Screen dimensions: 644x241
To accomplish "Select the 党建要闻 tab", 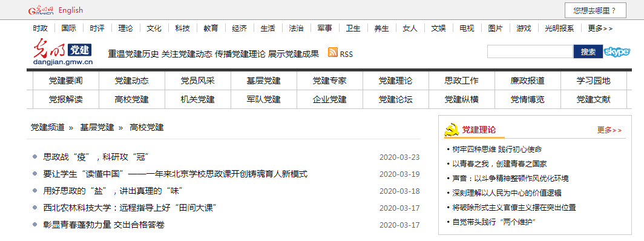I will tap(66, 81).
